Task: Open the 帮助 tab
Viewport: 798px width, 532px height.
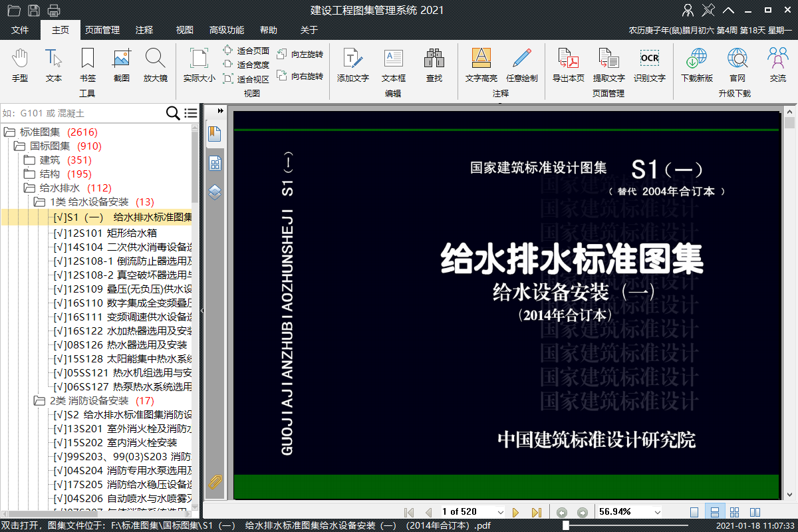Action: pyautogui.click(x=269, y=30)
